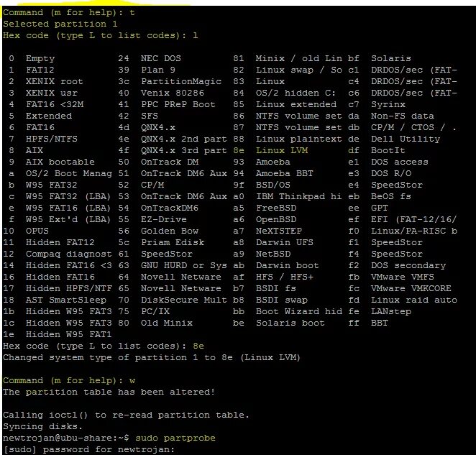Screen dimensions: 476x455
Task: Click the 'PartitionMagic' entry
Action: click(x=181, y=82)
